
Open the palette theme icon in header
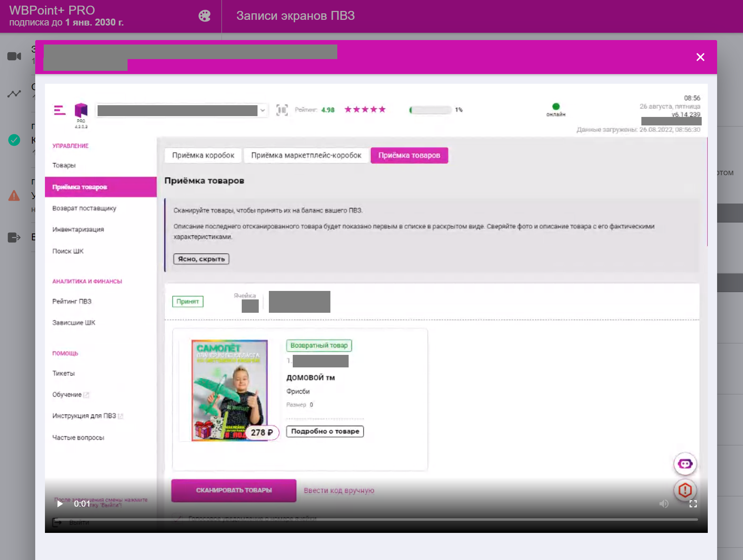(x=204, y=16)
